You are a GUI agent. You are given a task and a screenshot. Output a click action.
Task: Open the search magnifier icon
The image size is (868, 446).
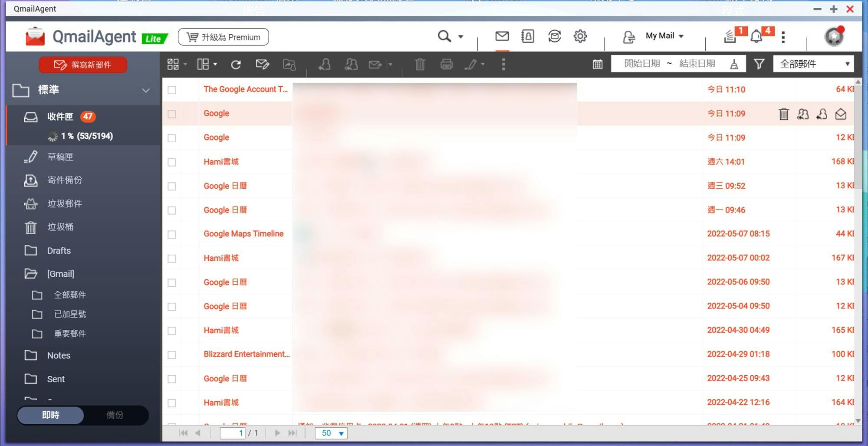[444, 36]
